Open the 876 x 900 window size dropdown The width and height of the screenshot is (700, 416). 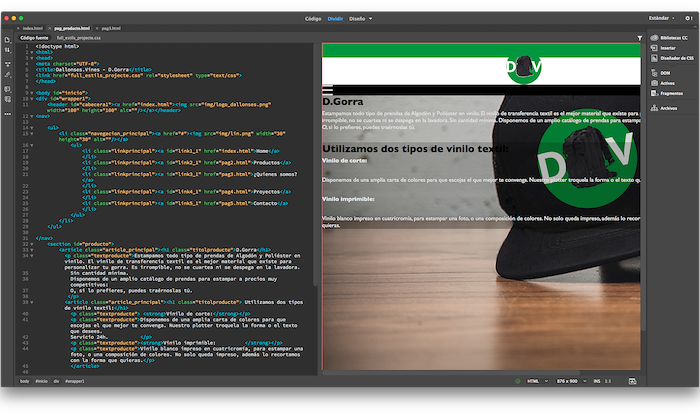coord(571,381)
